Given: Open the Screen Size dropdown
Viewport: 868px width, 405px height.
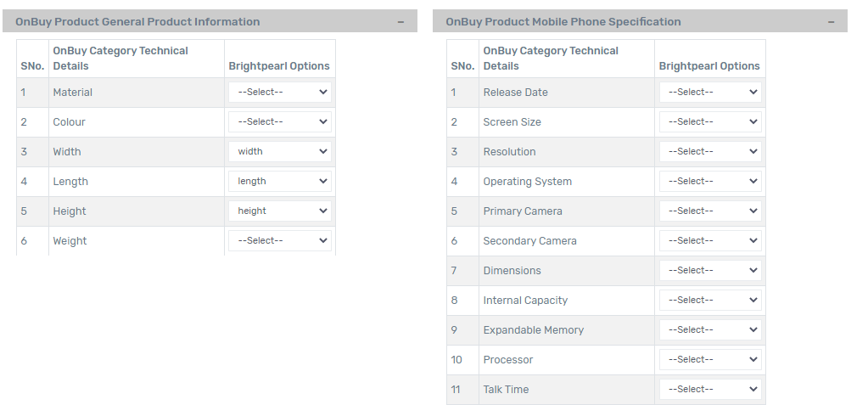Looking at the screenshot, I should (x=710, y=122).
